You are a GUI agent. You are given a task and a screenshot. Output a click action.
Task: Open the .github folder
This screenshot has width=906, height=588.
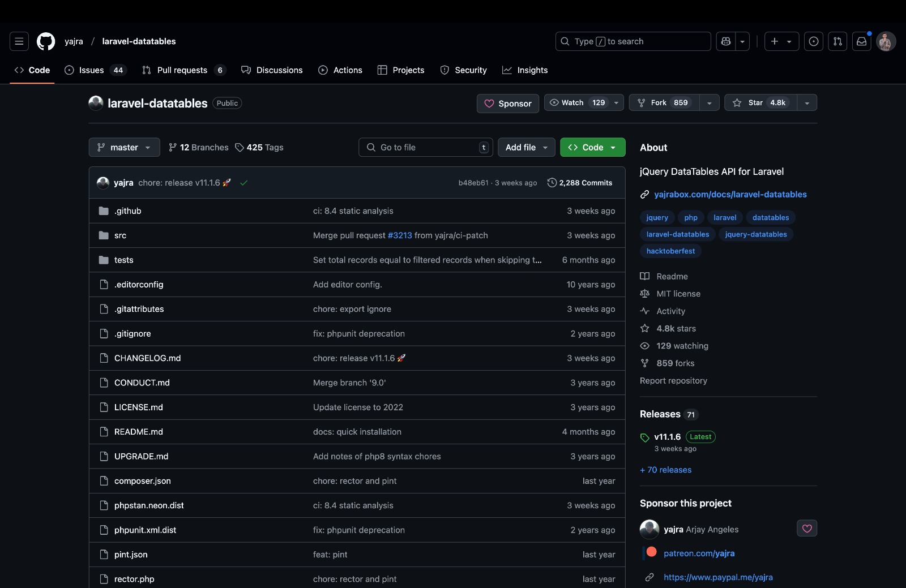coord(127,211)
